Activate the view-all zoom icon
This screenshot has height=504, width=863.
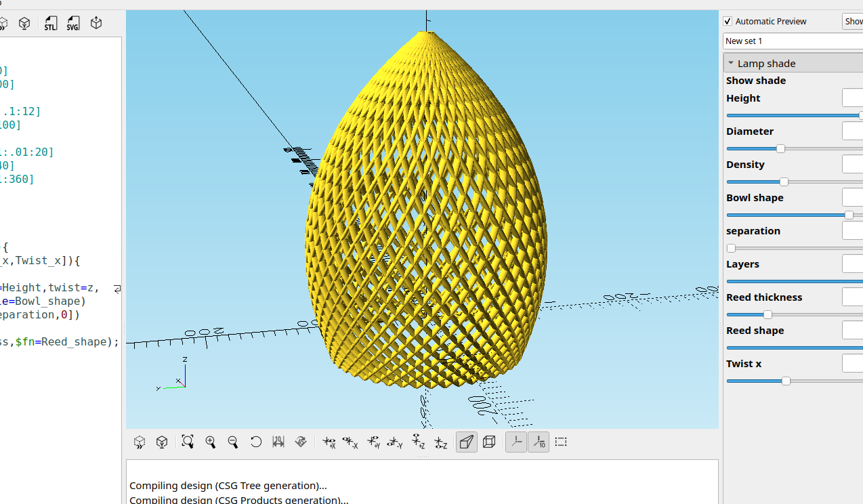188,442
